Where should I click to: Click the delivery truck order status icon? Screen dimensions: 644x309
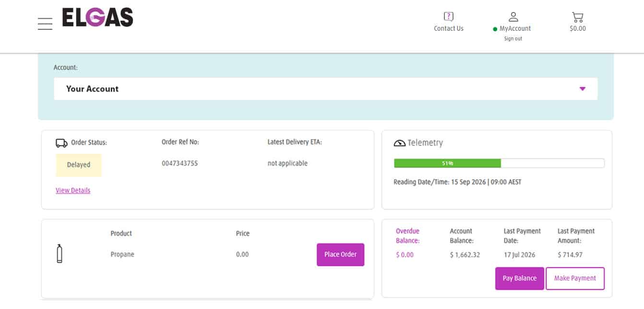61,143
